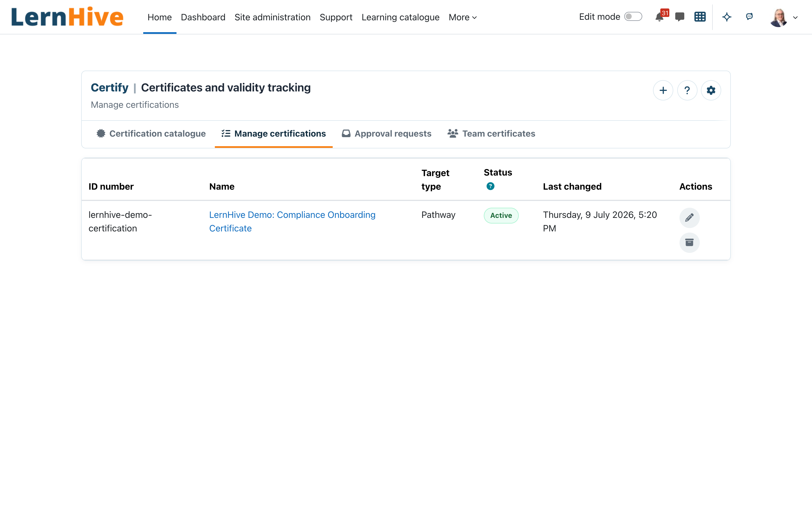Select the Manage certifications tab

pos(273,134)
